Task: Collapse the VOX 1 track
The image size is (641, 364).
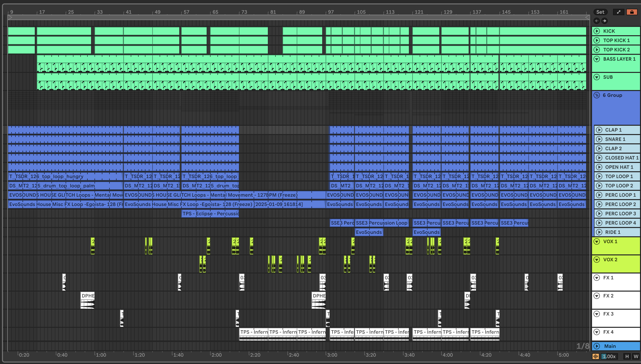Action: coord(597,241)
